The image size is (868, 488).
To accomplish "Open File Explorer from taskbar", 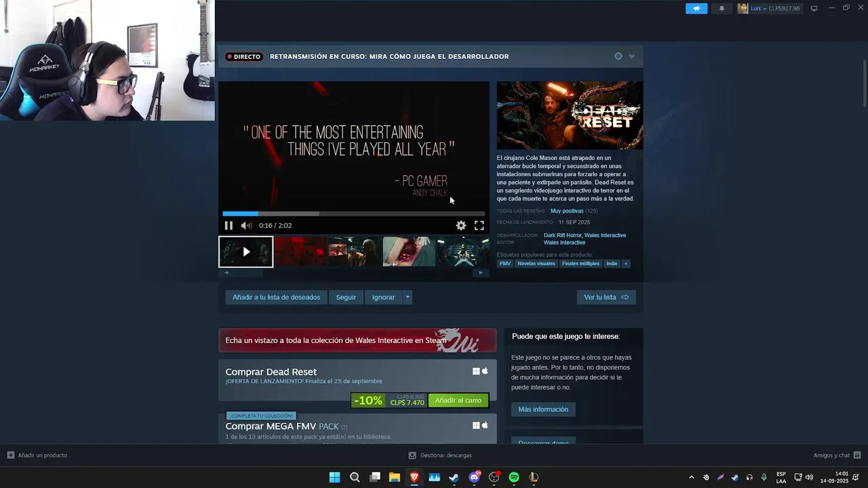I will 395,477.
